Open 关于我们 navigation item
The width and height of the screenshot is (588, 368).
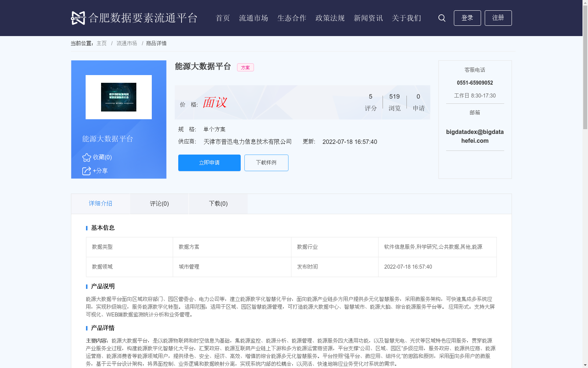[406, 18]
